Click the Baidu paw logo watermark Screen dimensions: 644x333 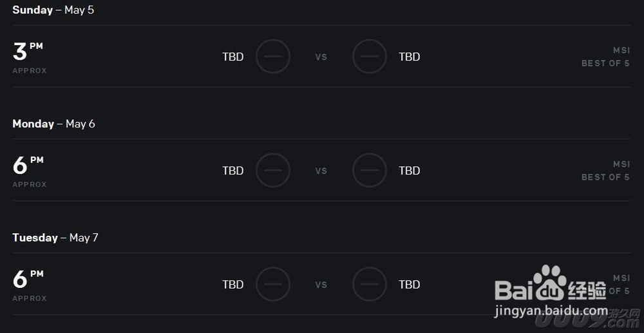[x=551, y=283]
